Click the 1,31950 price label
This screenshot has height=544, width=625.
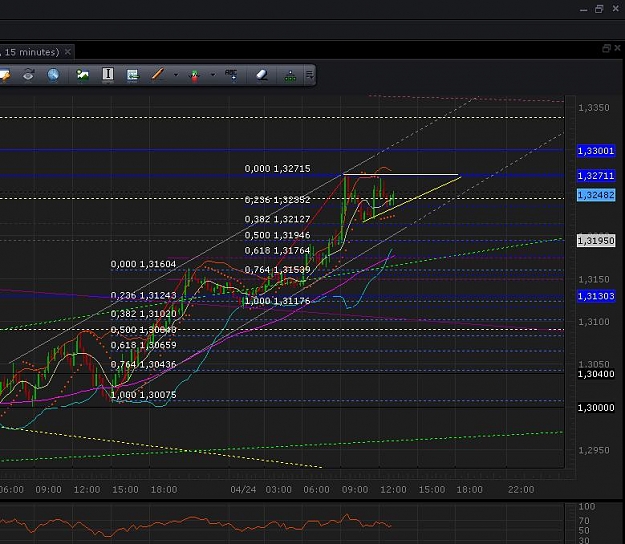pyautogui.click(x=596, y=241)
